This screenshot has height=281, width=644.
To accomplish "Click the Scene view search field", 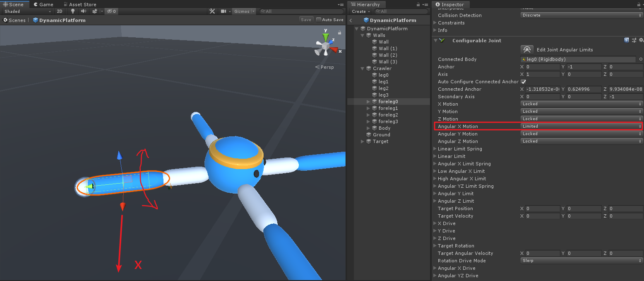I will tap(301, 11).
